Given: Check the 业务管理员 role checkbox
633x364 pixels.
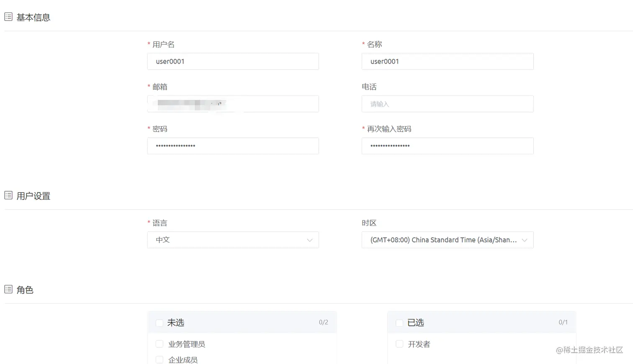Looking at the screenshot, I should [x=160, y=344].
